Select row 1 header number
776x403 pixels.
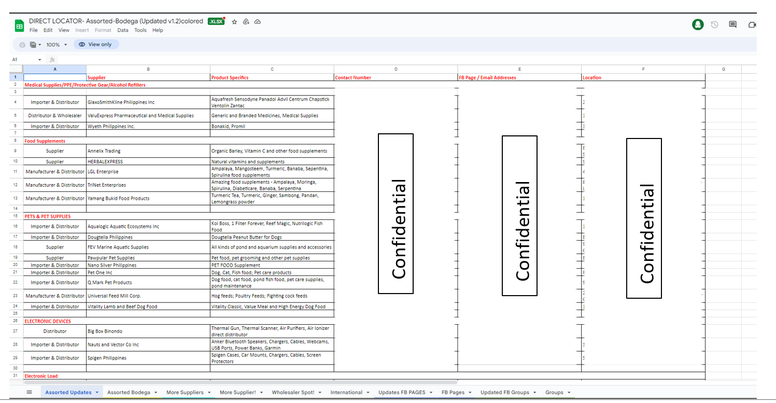(x=15, y=77)
